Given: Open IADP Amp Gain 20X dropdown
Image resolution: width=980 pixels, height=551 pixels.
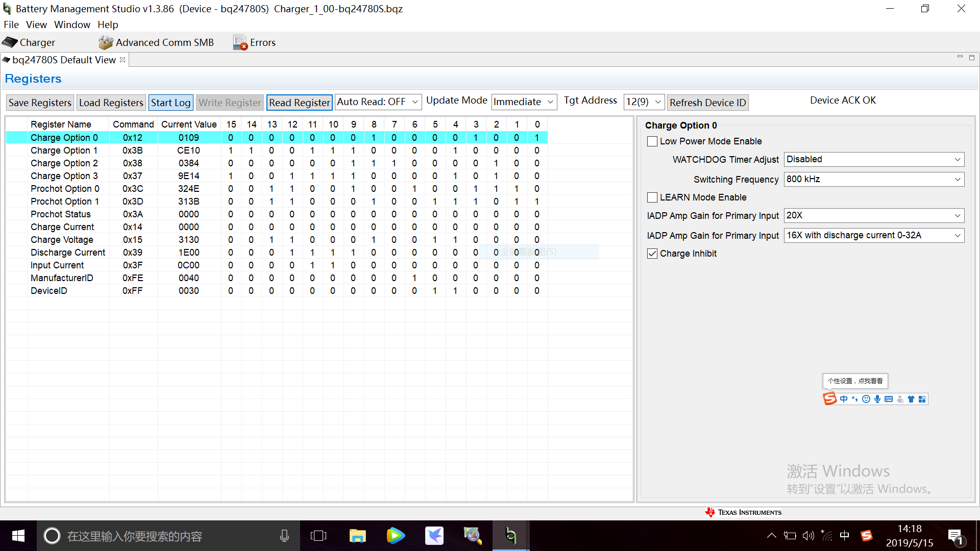Looking at the screenshot, I should [x=874, y=215].
